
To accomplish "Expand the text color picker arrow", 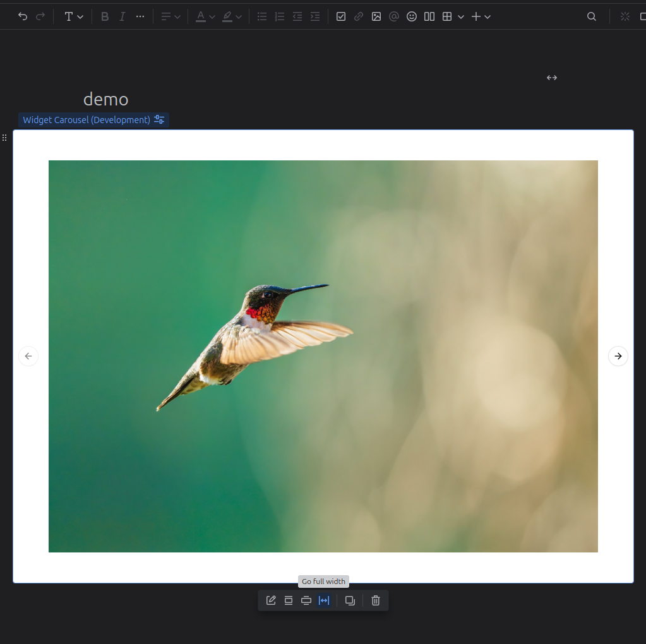I will [212, 17].
